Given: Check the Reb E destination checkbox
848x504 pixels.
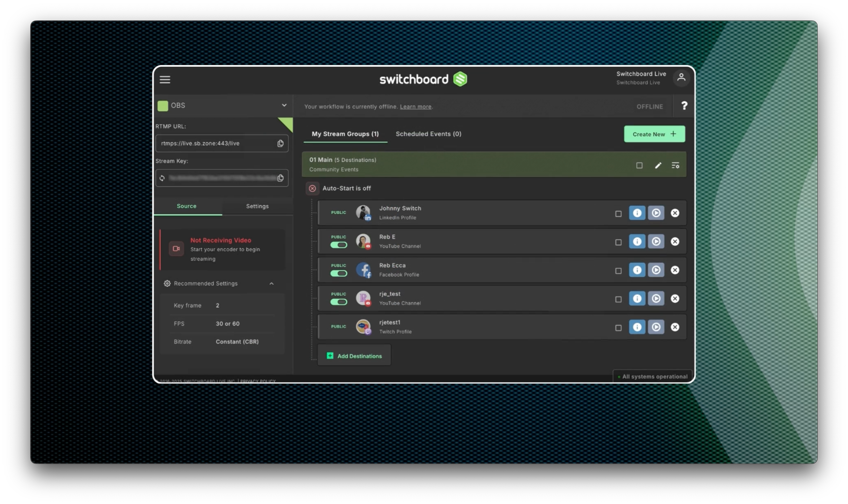Looking at the screenshot, I should tap(618, 242).
